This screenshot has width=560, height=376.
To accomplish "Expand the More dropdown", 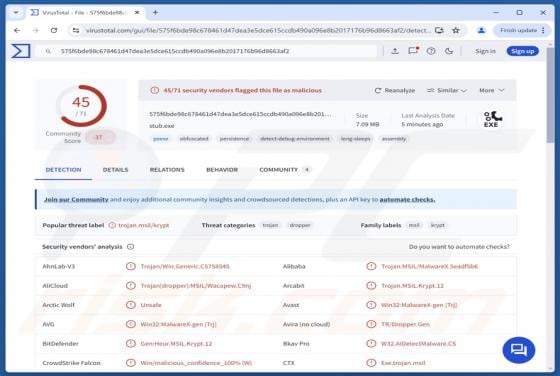I will coord(491,90).
